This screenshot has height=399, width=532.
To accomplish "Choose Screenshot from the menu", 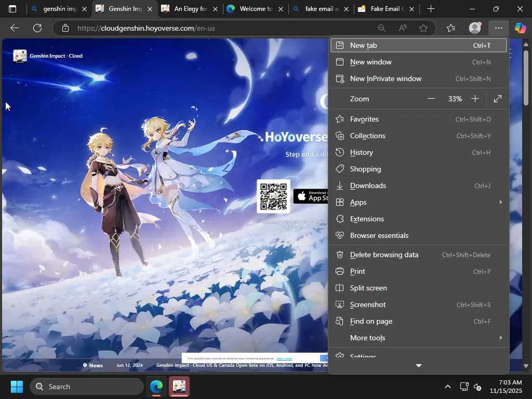I will pos(419,304).
